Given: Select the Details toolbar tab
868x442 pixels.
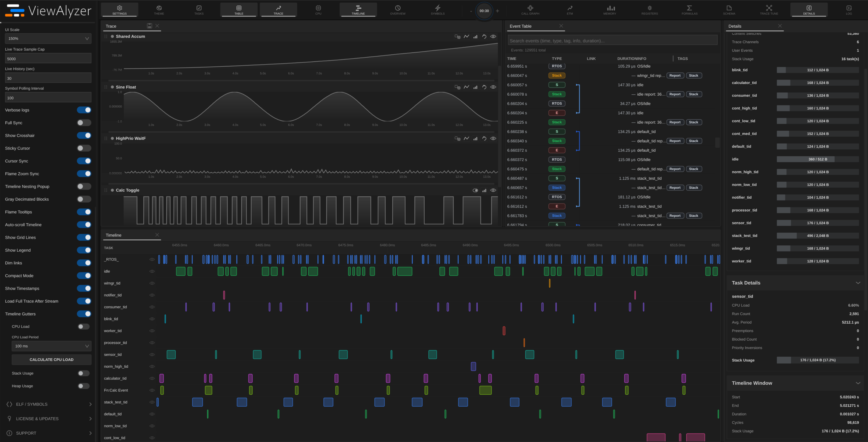Looking at the screenshot, I should [x=809, y=10].
